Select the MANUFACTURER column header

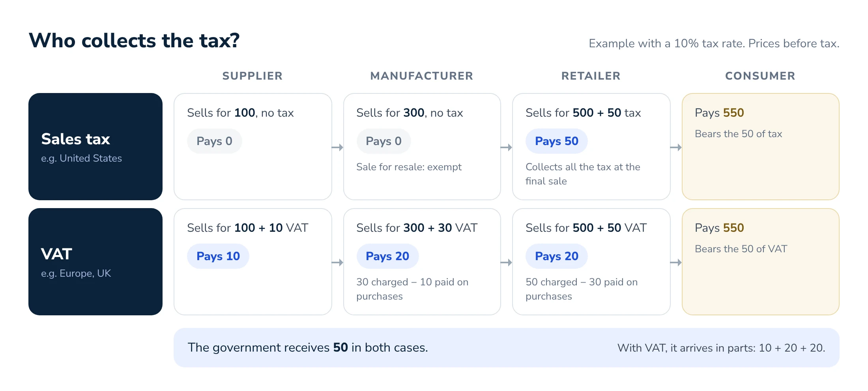point(422,76)
